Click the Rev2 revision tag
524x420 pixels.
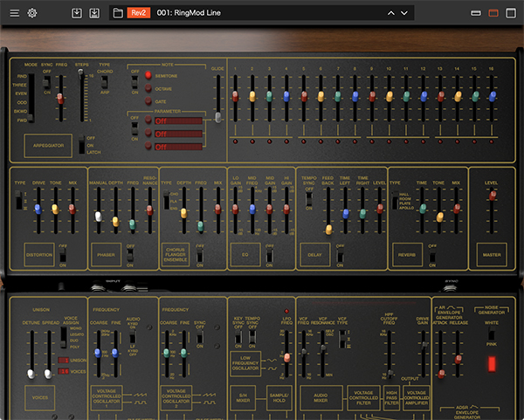138,13
